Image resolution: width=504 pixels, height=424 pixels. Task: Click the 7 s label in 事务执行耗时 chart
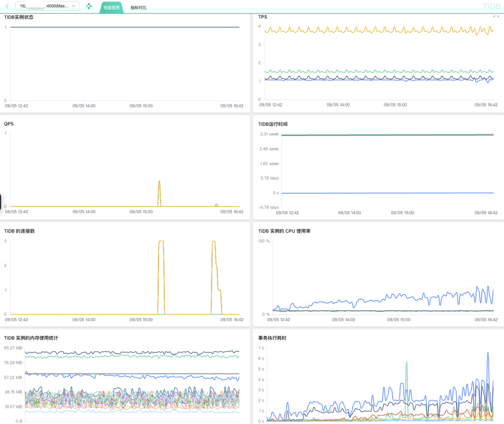coord(261,348)
